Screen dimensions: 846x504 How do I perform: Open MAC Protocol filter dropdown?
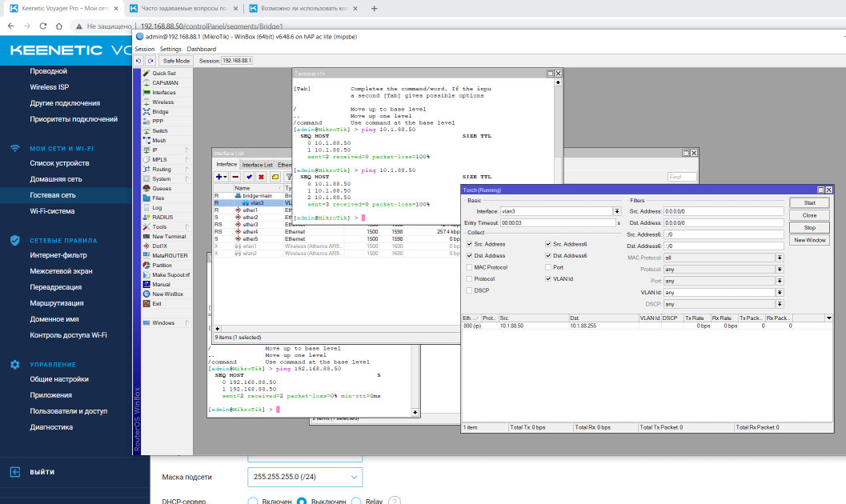pyautogui.click(x=780, y=258)
